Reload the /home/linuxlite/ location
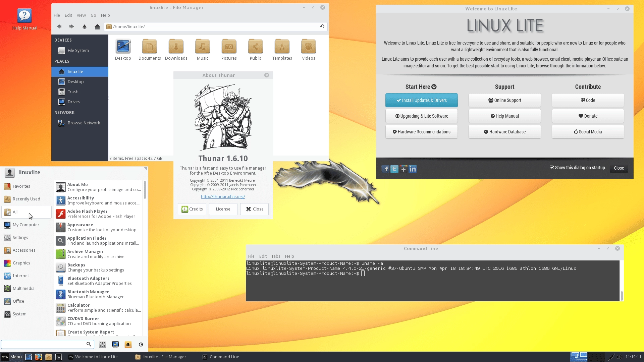644x362 pixels. [322, 26]
